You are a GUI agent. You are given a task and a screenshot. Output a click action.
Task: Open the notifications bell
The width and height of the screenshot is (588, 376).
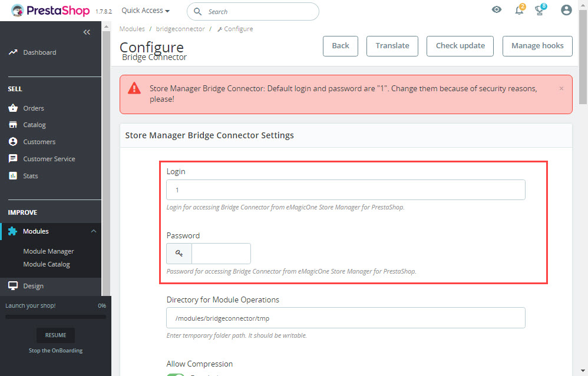pyautogui.click(x=520, y=10)
